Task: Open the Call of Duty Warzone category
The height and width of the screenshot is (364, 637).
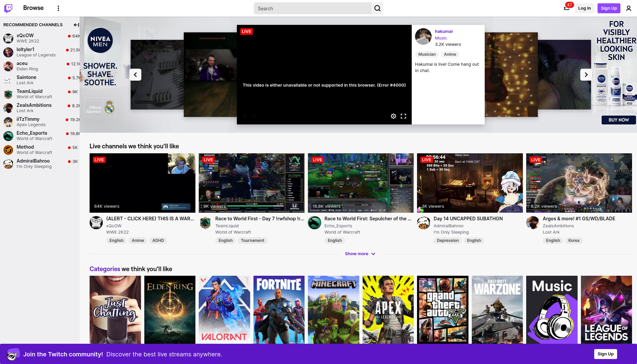Action: pos(497,310)
